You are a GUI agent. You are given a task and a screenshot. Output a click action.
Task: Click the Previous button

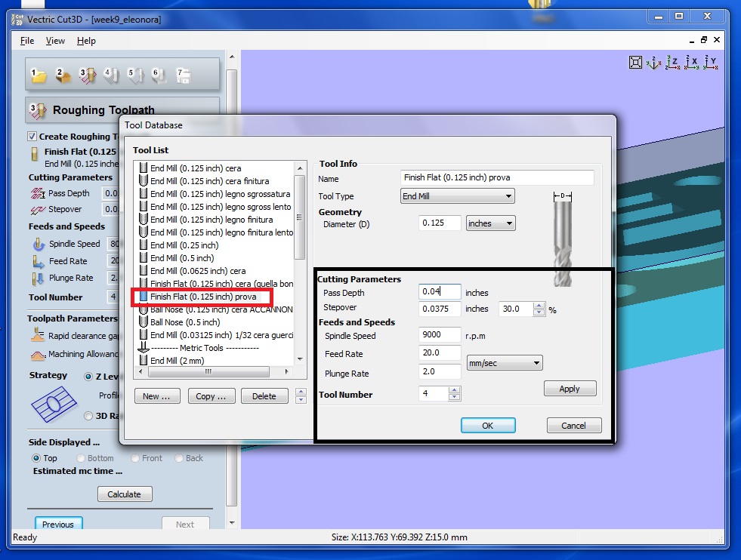tap(58, 524)
